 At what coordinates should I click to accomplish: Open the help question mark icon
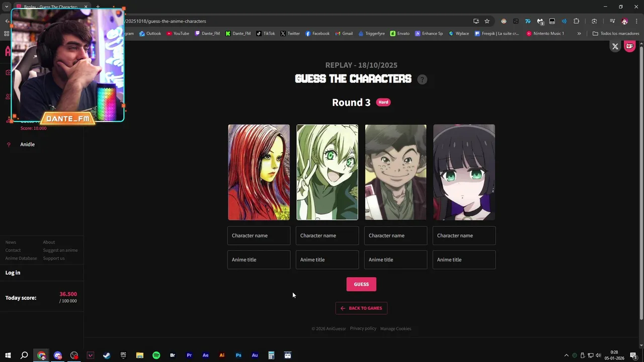point(422,79)
